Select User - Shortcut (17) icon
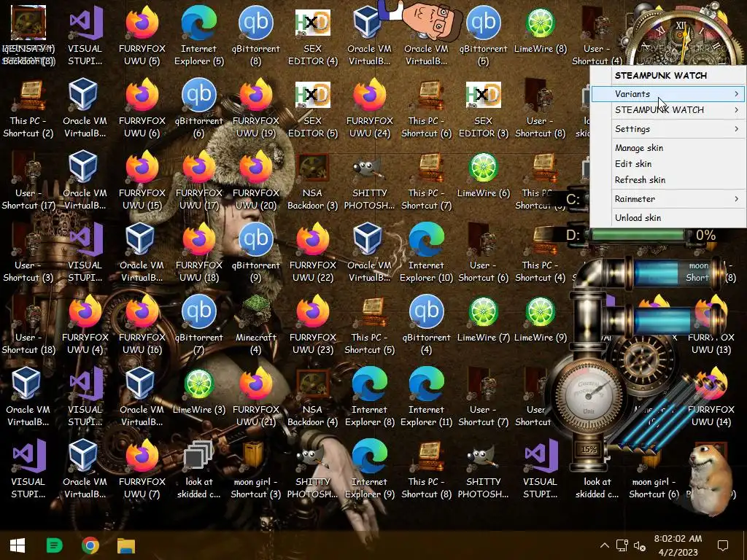The height and width of the screenshot is (560, 747). pyautogui.click(x=28, y=181)
